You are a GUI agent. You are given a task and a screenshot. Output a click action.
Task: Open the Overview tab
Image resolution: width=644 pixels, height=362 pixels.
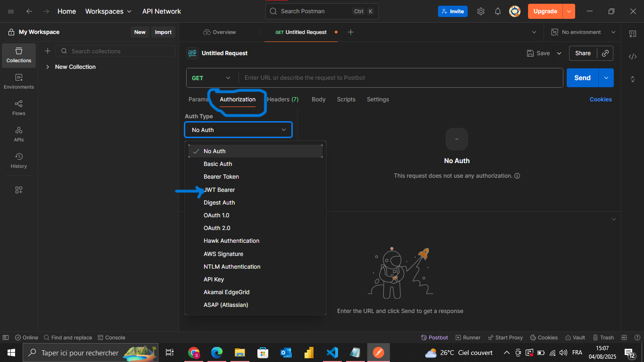click(220, 32)
